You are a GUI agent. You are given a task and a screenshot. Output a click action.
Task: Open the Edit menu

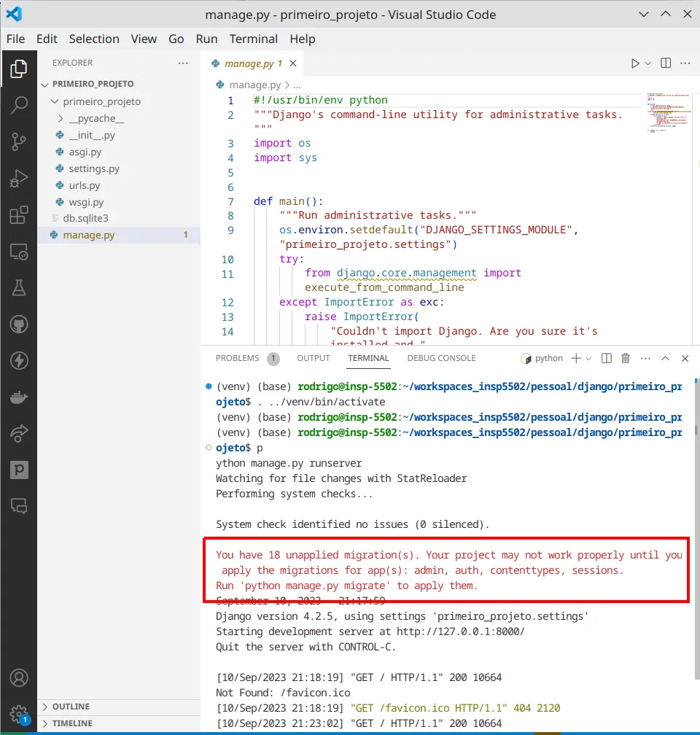click(47, 39)
